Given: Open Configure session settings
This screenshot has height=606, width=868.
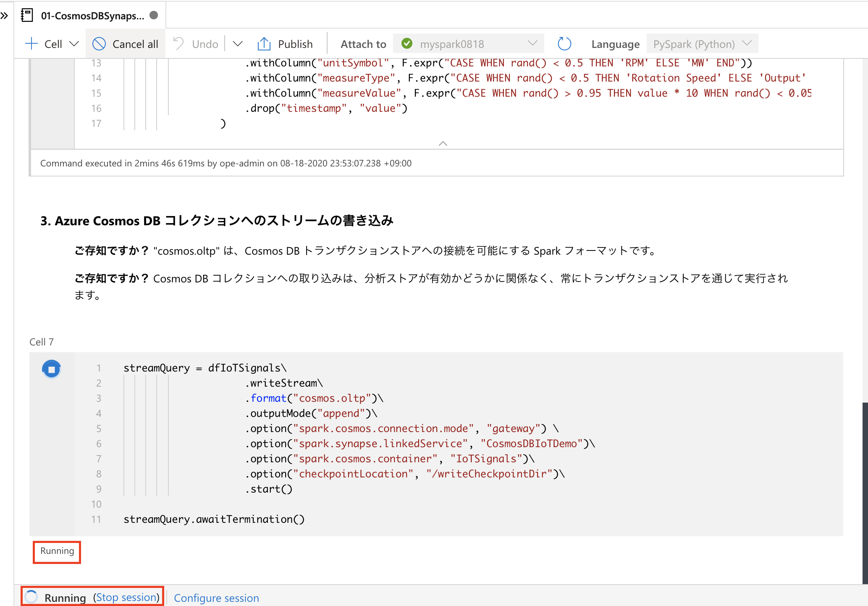Looking at the screenshot, I should [216, 598].
